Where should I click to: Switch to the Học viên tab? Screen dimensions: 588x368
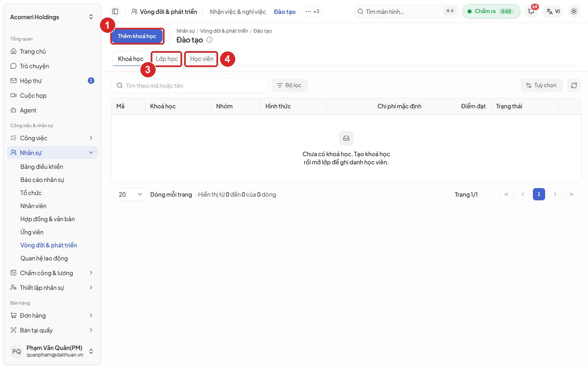(202, 59)
